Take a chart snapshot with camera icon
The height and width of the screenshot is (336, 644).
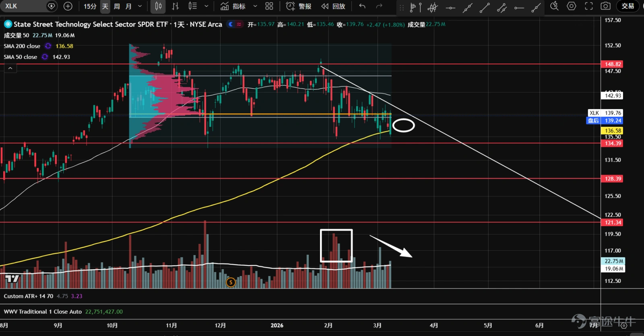[606, 6]
